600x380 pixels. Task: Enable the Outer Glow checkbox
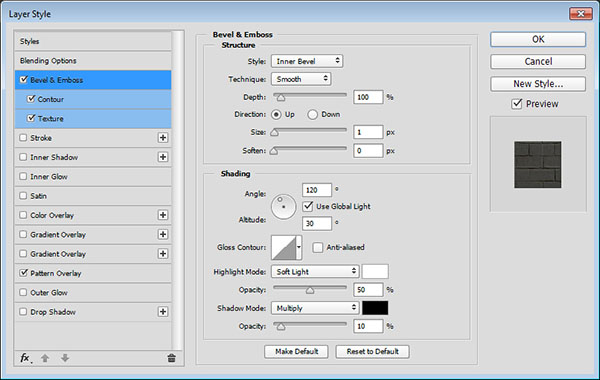point(23,292)
